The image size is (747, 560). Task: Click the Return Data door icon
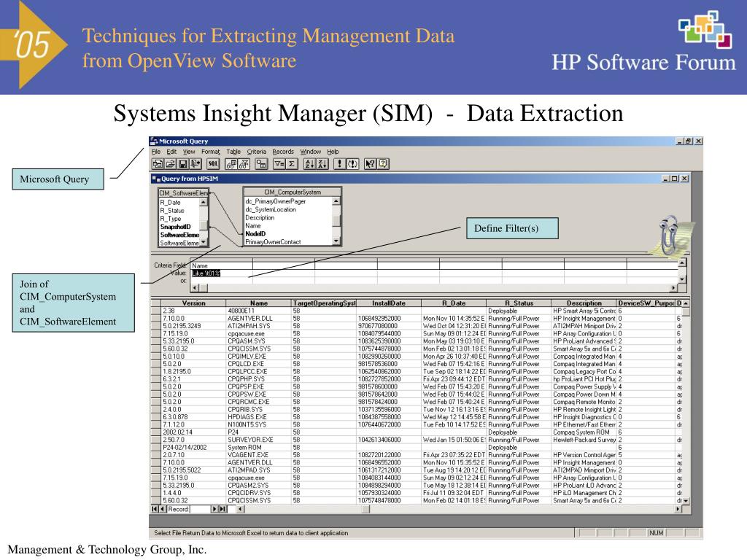coord(196,164)
